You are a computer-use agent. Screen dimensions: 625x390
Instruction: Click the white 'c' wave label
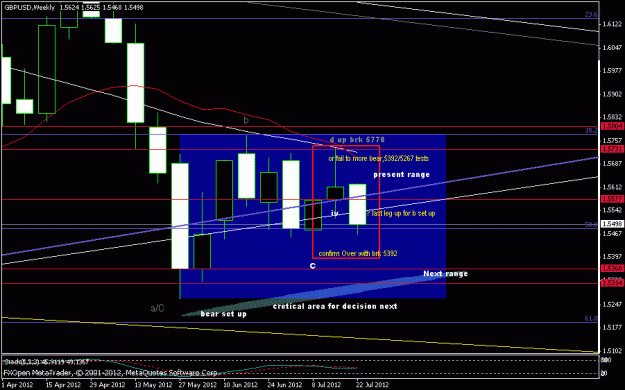pos(312,266)
